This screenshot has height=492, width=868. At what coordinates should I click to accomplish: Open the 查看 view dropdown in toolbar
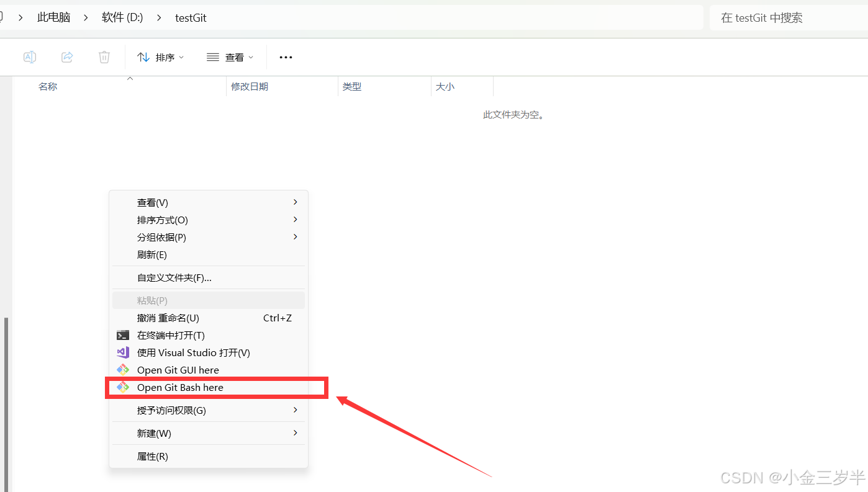tap(230, 57)
